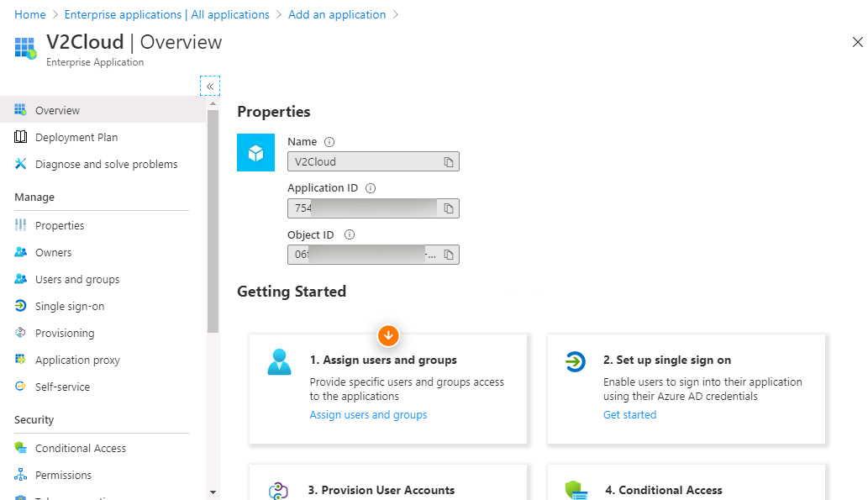Click the '1. Assign users and groups' heading
Screen dimensions: 868x500
point(383,360)
